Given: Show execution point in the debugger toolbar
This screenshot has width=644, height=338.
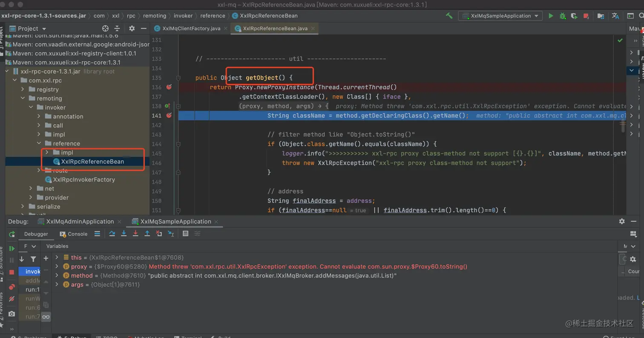Looking at the screenshot, I should pos(97,234).
